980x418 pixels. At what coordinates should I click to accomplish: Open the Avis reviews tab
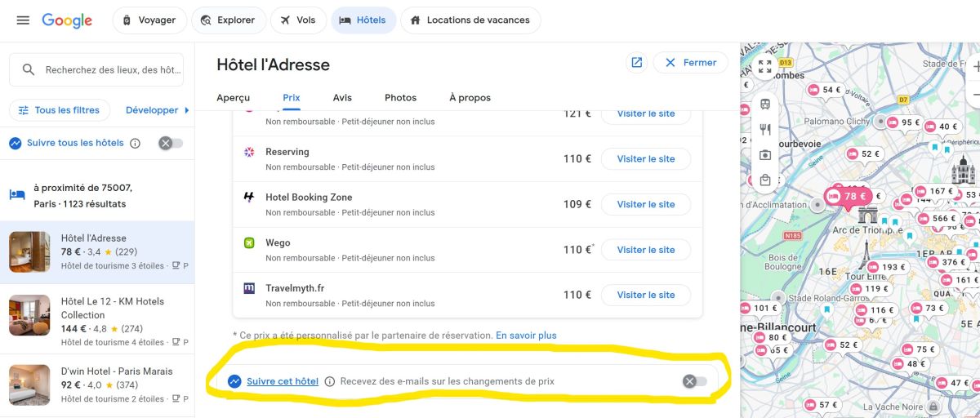coord(342,97)
